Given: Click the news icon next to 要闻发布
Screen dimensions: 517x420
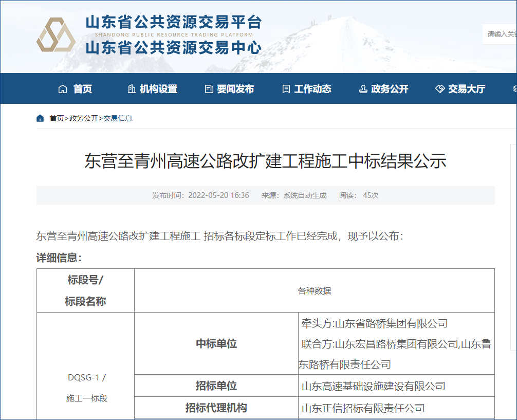Looking at the screenshot, I should [x=209, y=89].
